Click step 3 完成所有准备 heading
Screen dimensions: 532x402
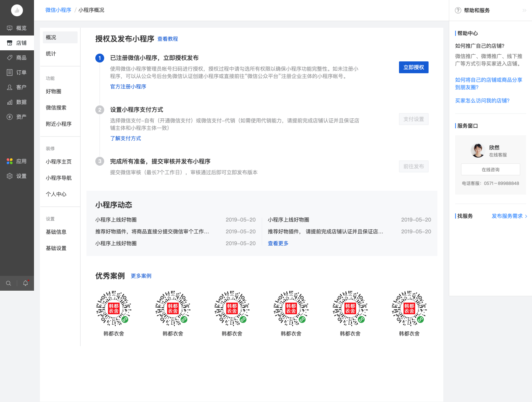pyautogui.click(x=160, y=162)
